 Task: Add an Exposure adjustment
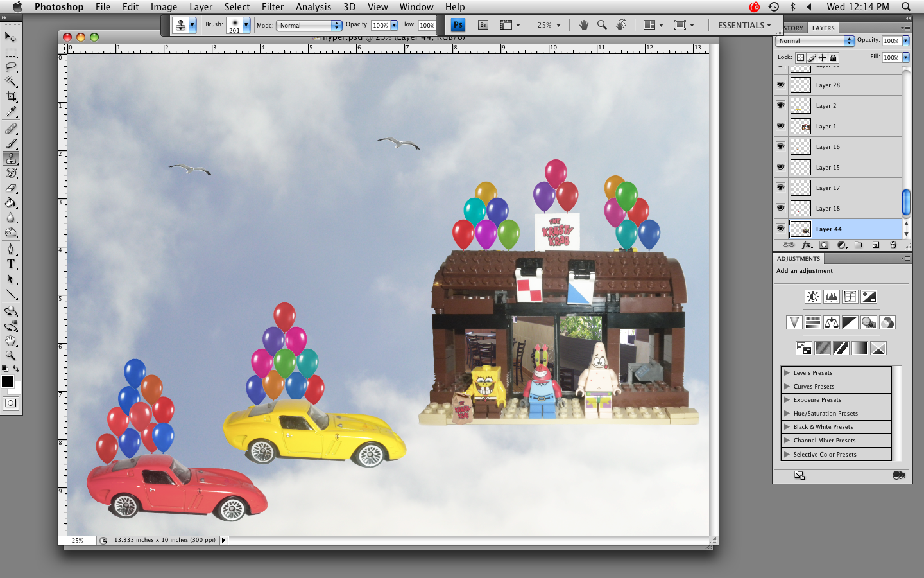pos(869,297)
